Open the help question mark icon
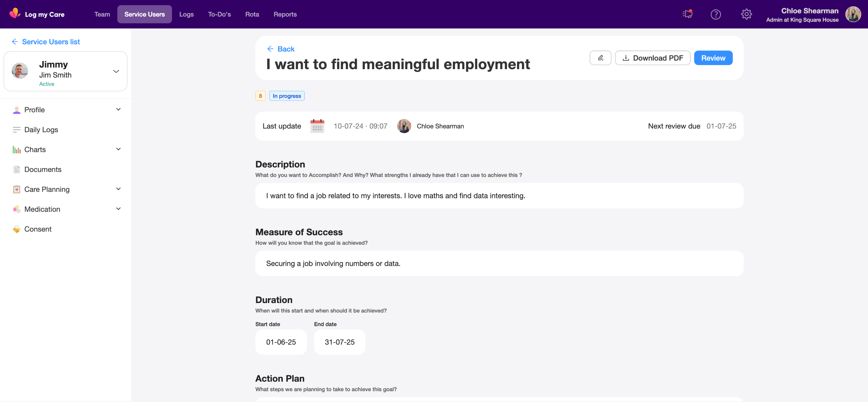868x402 pixels. click(x=715, y=14)
